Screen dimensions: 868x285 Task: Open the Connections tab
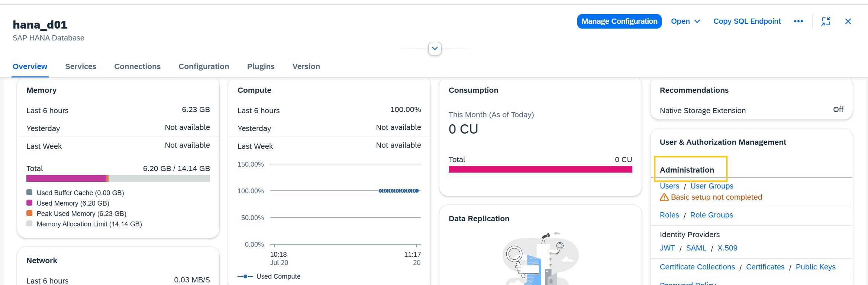[x=138, y=66]
